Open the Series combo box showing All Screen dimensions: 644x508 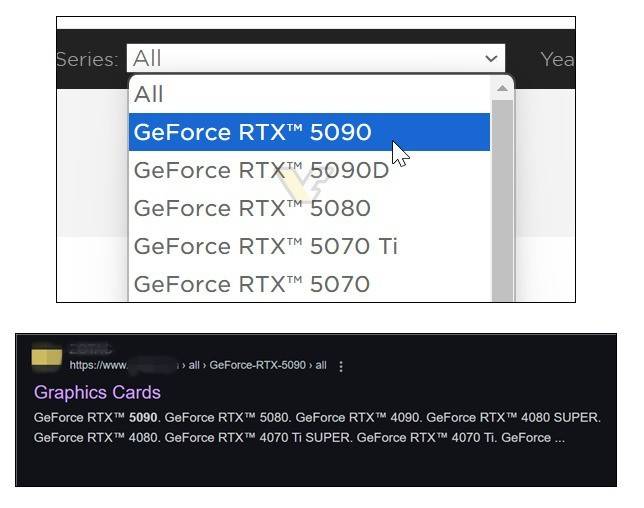click(315, 58)
